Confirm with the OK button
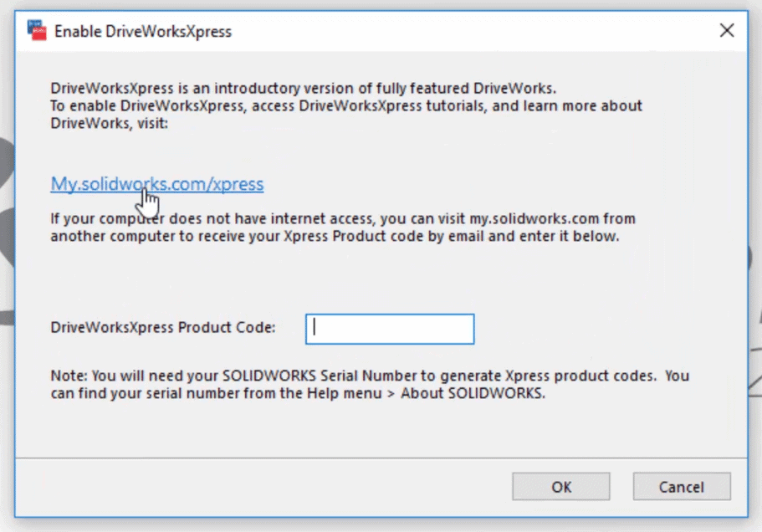The height and width of the screenshot is (532, 762). click(560, 486)
